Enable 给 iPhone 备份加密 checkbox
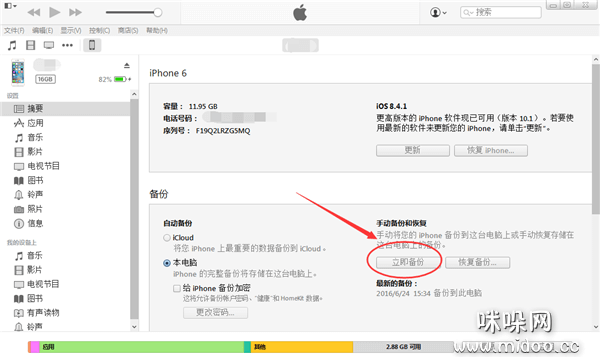600x362 pixels. 177,288
